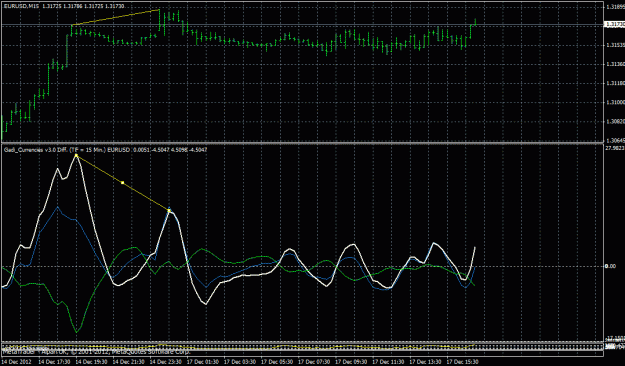Click the 14 Dec 21:30 time axis label
Viewport: 625px width, 366px height.
pos(128,362)
